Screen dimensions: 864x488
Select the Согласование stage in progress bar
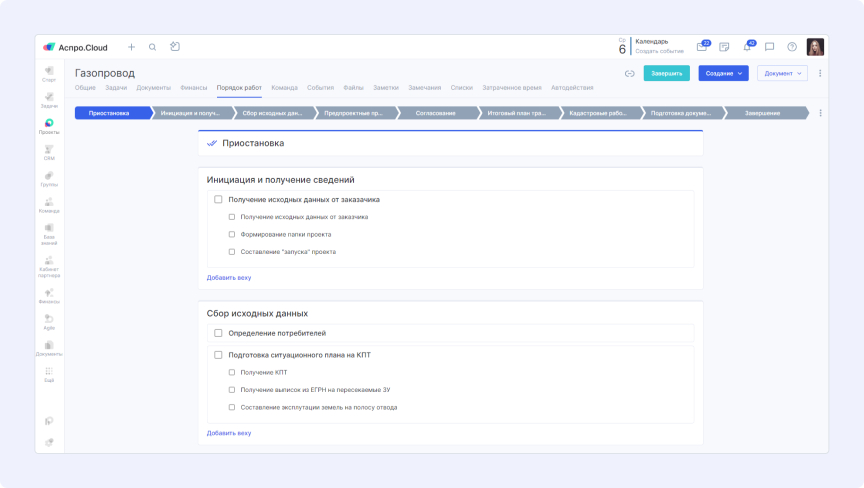[436, 113]
